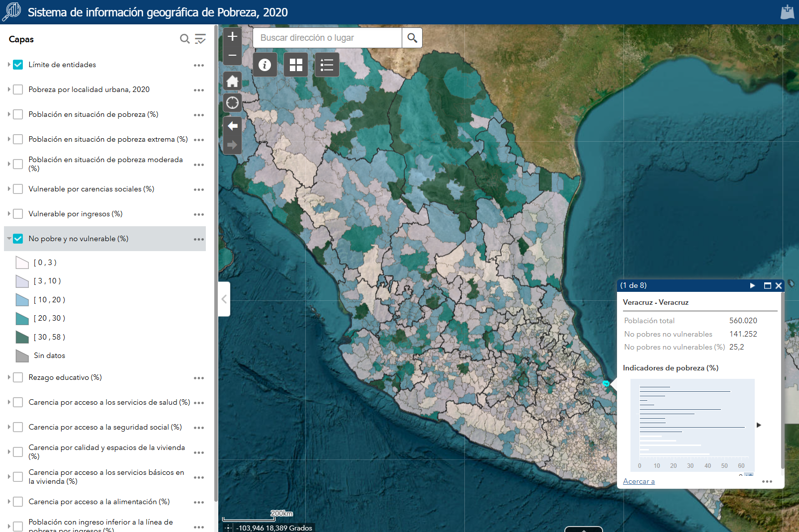Go to next map extent
Screen dimensions: 799x532
[232, 145]
